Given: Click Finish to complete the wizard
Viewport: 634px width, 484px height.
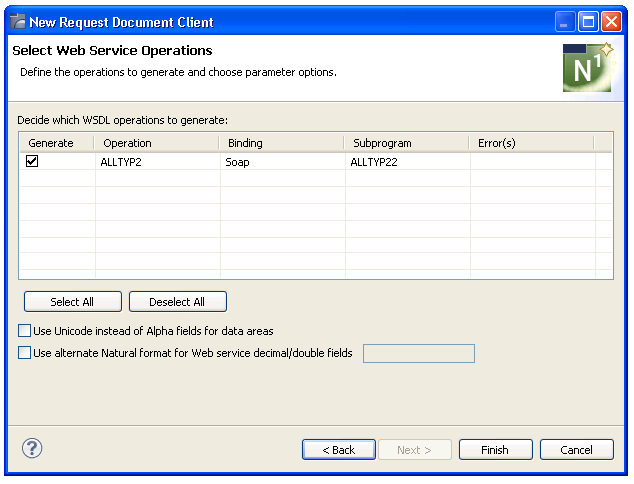Looking at the screenshot, I should click(x=496, y=450).
